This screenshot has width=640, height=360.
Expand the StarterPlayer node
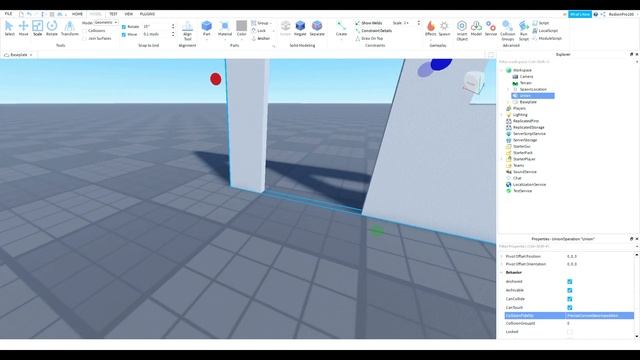(502, 159)
